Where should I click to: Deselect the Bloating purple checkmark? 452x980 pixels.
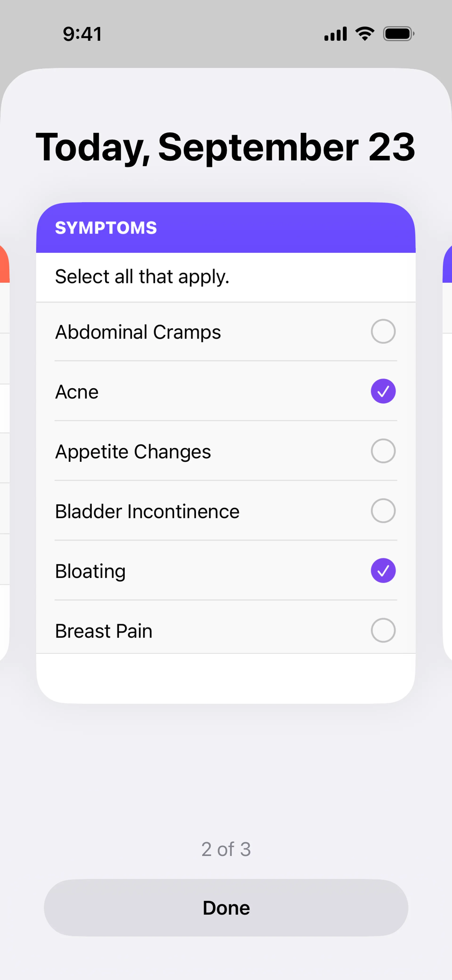pyautogui.click(x=383, y=570)
